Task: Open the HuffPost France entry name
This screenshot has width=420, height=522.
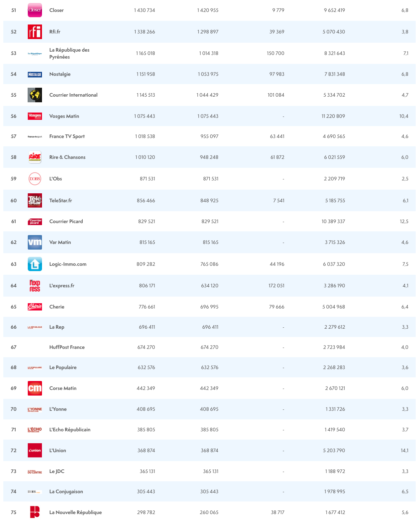Action: (67, 347)
